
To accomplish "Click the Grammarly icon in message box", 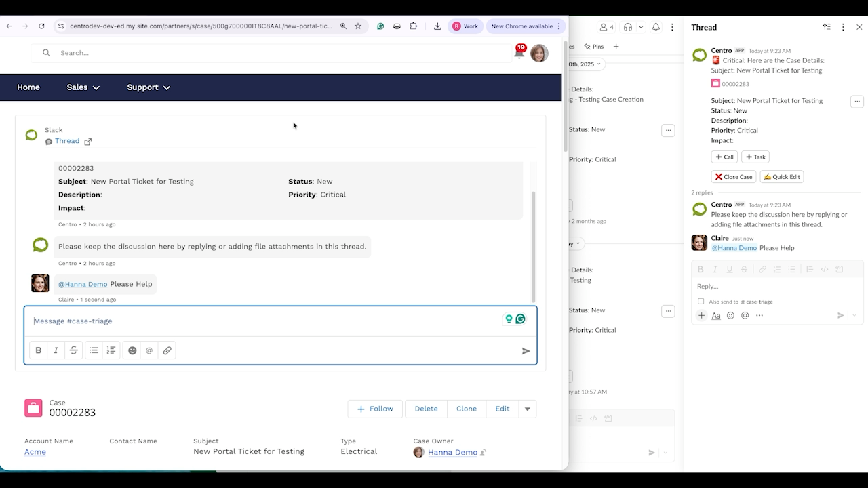I will coord(520,319).
